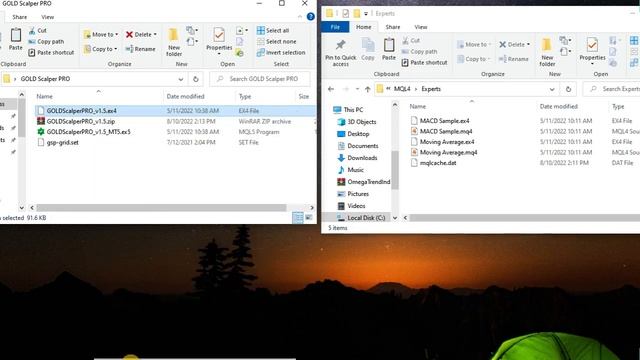Click blue Help question mark icon
This screenshot has height=360, width=640.
[x=311, y=17]
